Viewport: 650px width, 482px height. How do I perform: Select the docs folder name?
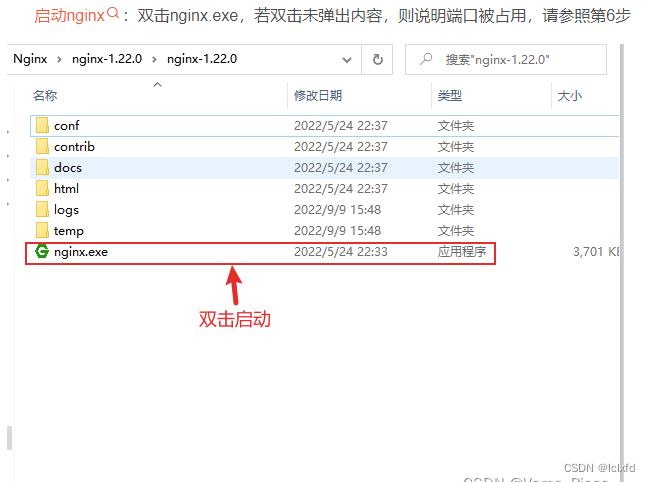point(68,168)
